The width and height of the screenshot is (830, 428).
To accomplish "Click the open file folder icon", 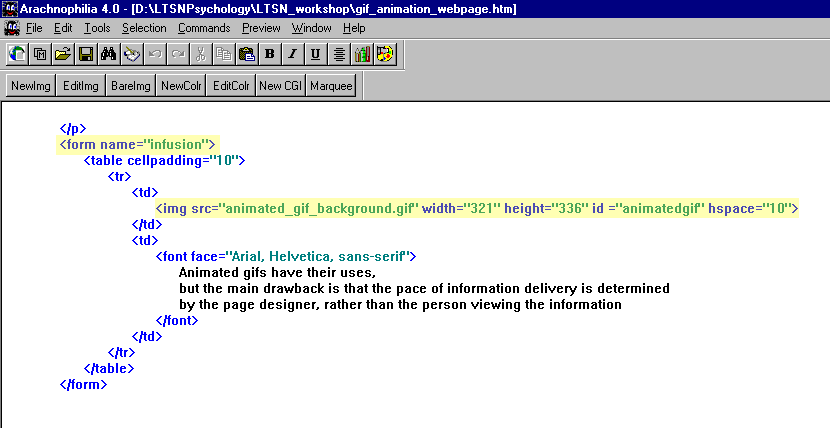I will coord(63,54).
